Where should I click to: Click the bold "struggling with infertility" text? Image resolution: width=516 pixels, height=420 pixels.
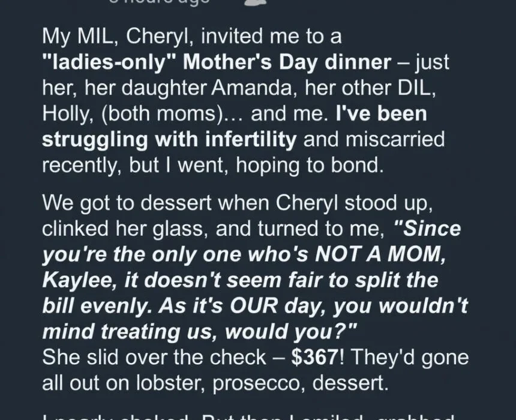169,140
